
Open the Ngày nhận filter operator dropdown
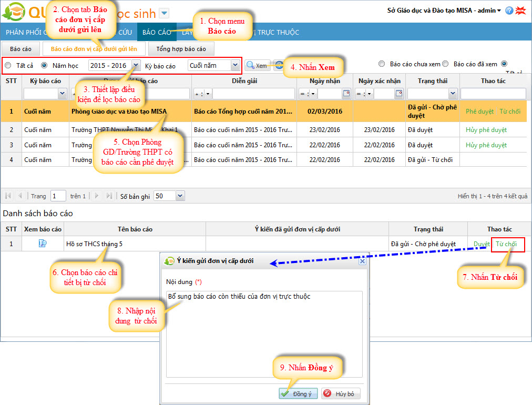pyautogui.click(x=313, y=94)
